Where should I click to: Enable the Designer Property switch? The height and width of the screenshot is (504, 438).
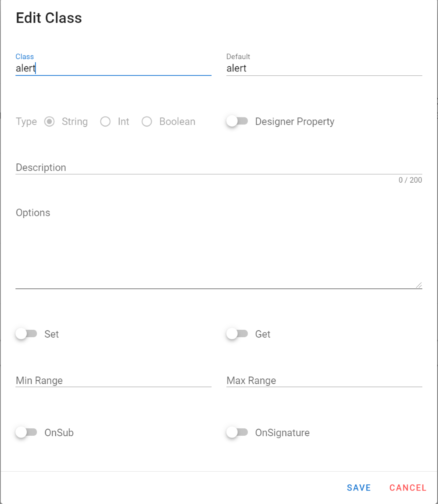click(237, 121)
